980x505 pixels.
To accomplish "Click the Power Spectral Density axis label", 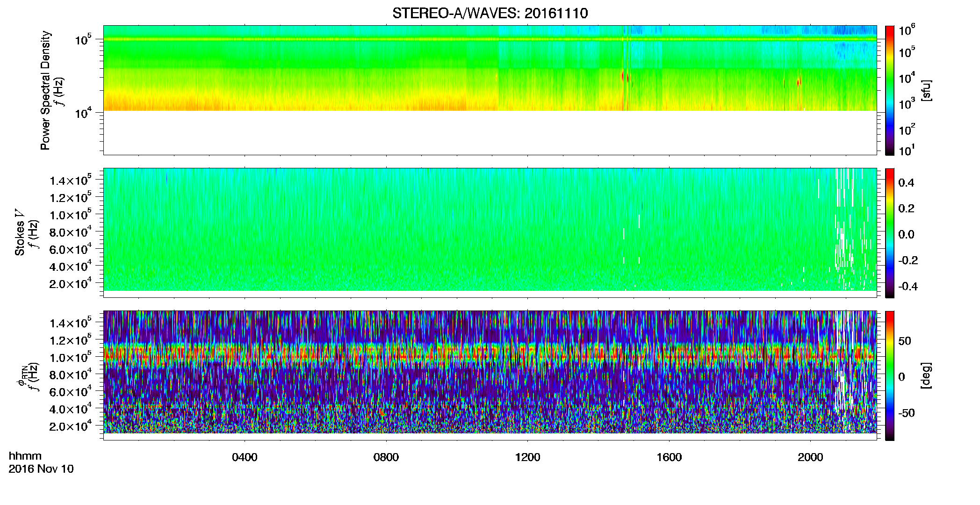I will (x=45, y=90).
